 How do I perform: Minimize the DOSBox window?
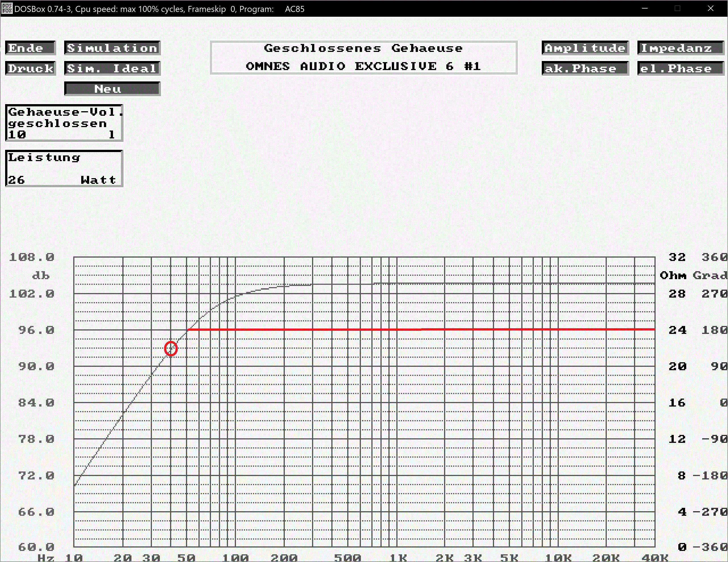(645, 8)
